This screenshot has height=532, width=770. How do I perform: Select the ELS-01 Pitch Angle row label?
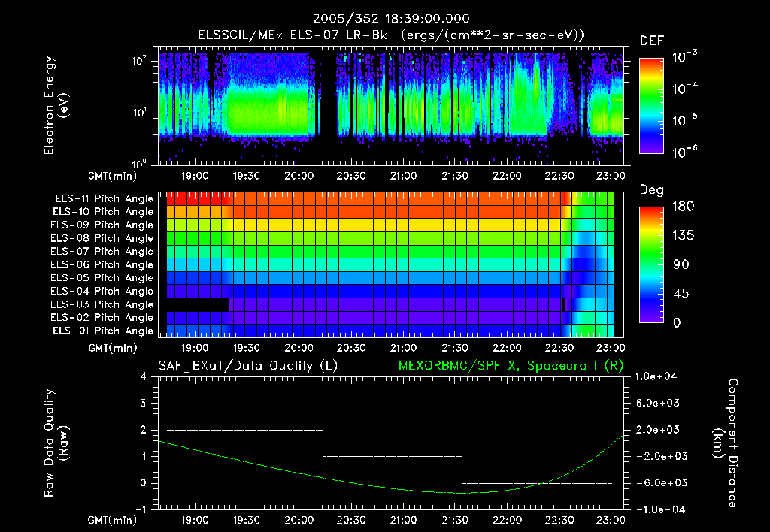tap(103, 331)
